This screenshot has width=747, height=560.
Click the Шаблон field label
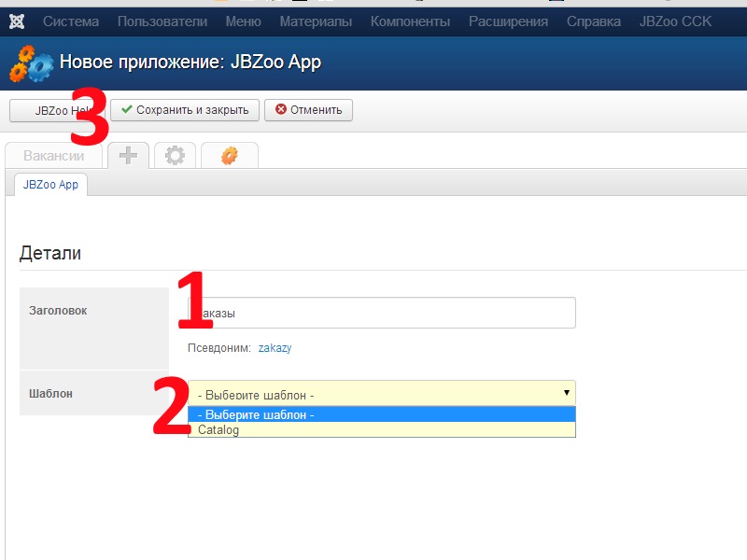(x=51, y=394)
